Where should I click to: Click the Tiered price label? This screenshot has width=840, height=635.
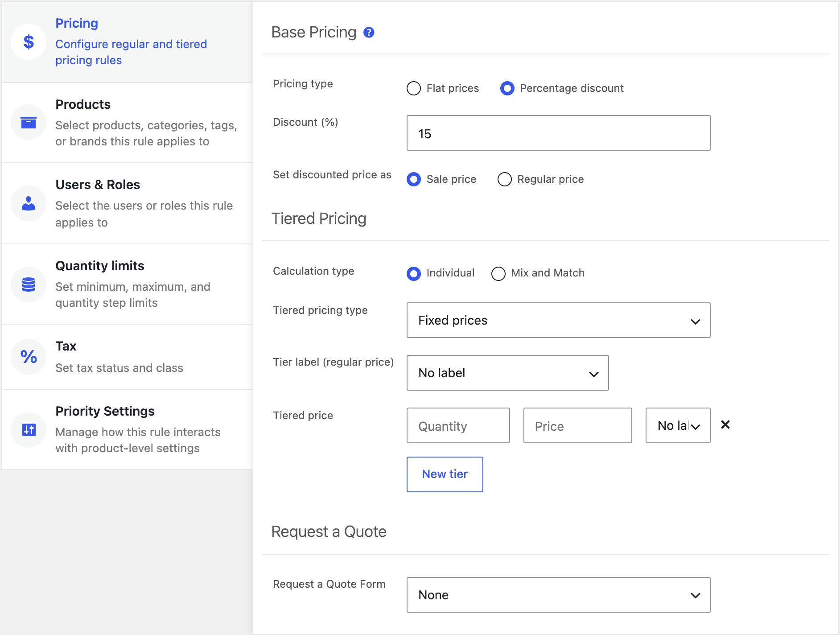[x=303, y=416]
